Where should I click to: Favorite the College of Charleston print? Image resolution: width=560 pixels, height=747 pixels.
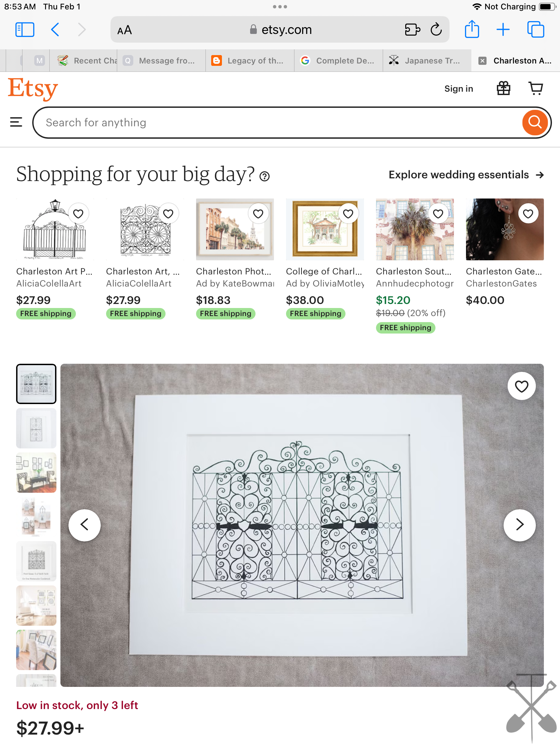click(x=348, y=213)
